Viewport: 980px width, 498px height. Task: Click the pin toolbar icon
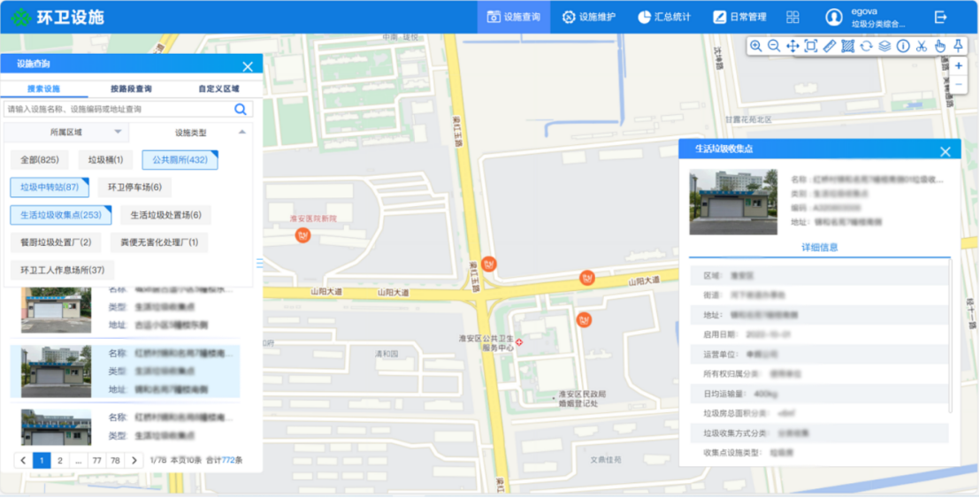[x=958, y=46]
